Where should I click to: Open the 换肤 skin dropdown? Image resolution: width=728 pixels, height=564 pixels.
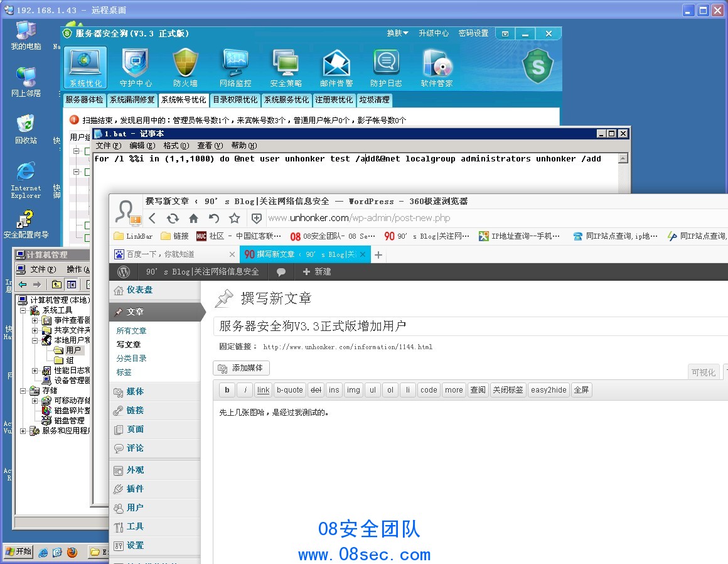tap(397, 33)
